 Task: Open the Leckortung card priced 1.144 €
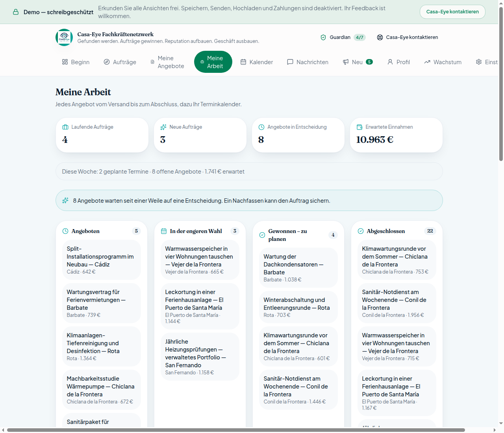[200, 306]
